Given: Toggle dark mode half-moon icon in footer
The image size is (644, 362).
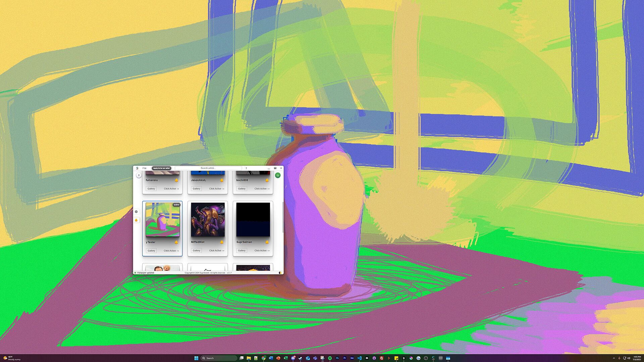Looking at the screenshot, I should click(280, 273).
